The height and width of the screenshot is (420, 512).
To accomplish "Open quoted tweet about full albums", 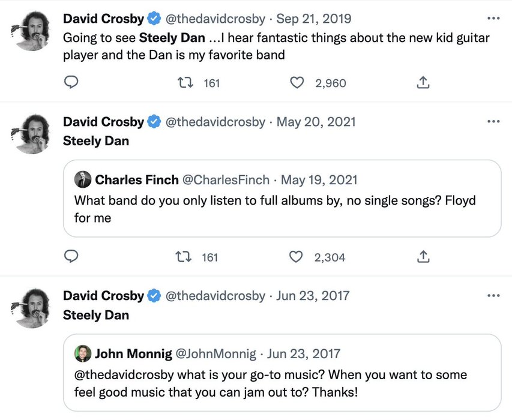I will pos(282,207).
